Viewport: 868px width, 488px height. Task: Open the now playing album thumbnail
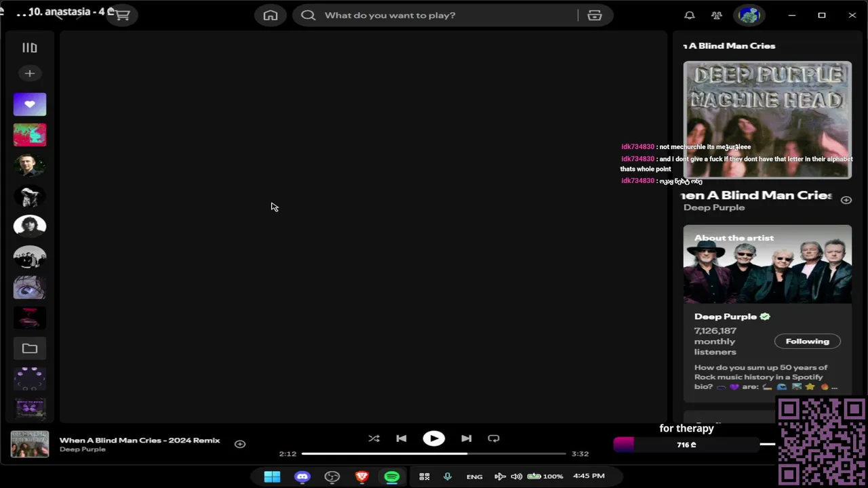tap(30, 444)
